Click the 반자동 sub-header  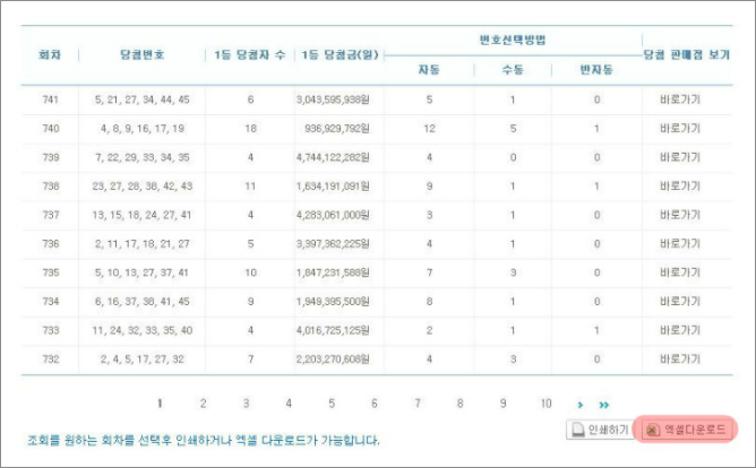pyautogui.click(x=596, y=70)
